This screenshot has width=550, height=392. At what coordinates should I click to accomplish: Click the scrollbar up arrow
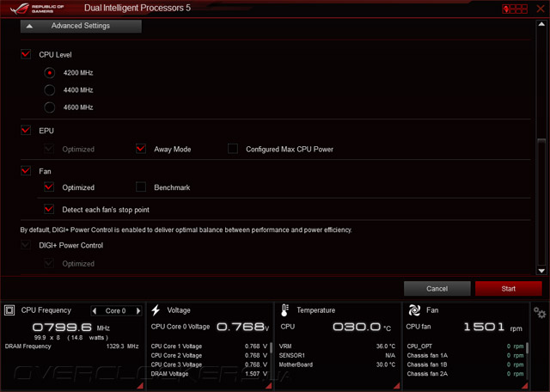(541, 24)
